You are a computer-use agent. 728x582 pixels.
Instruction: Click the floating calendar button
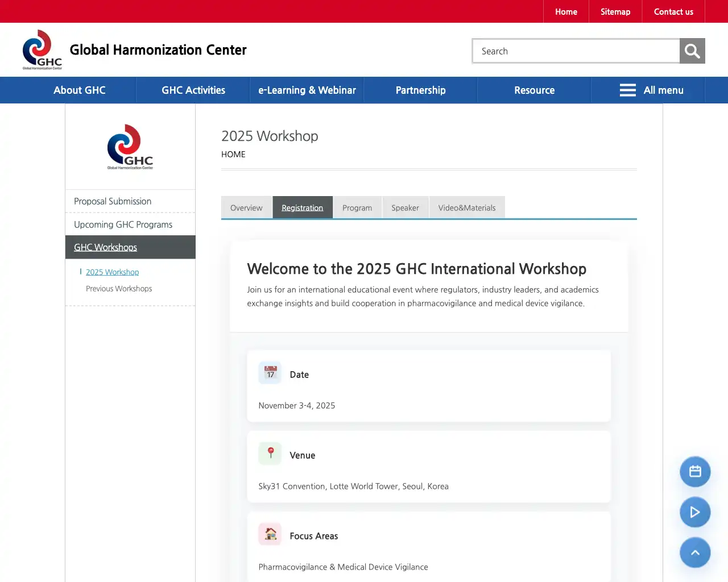coord(695,472)
